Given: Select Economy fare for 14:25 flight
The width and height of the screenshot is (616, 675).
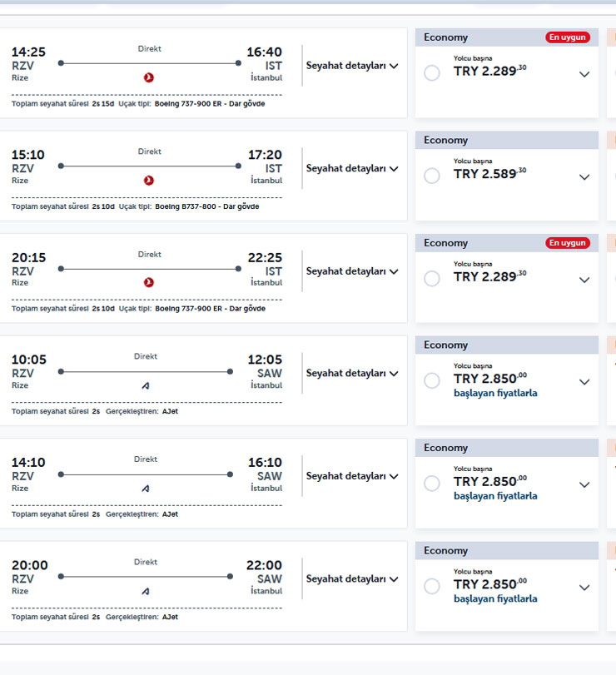Looking at the screenshot, I should (x=432, y=73).
